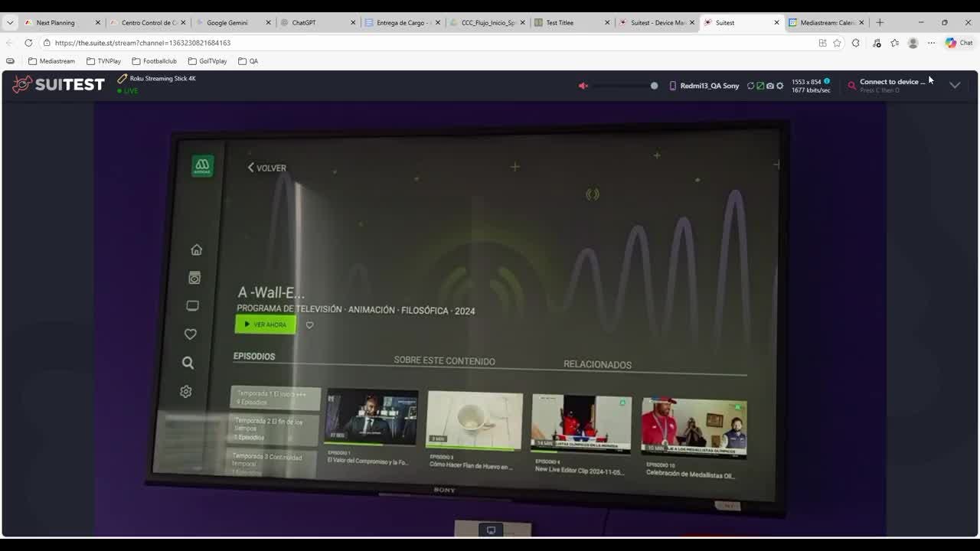Image resolution: width=980 pixels, height=551 pixels.
Task: Select the EPISODIOS tab
Action: 254,357
